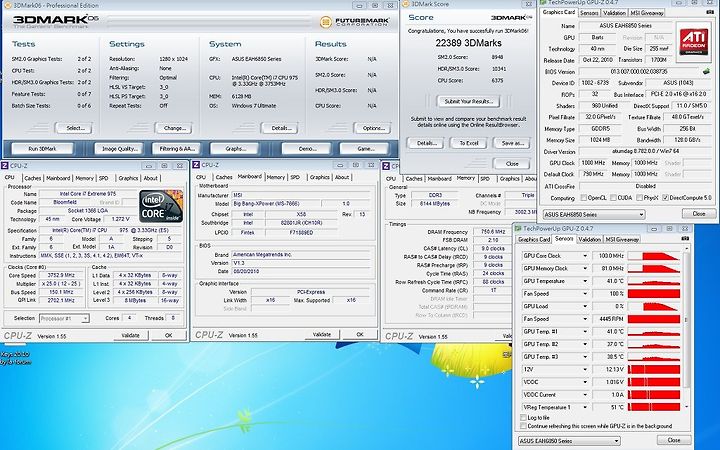Open MSI Giveaway tab in GPU-Z sensors window
Viewport: 720px width, 450px height.
click(x=622, y=239)
